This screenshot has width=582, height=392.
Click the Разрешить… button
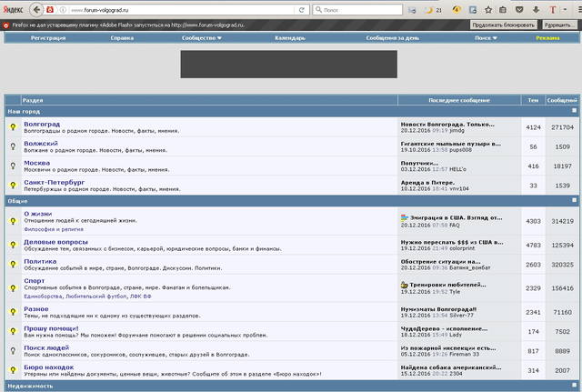pyautogui.click(x=558, y=25)
